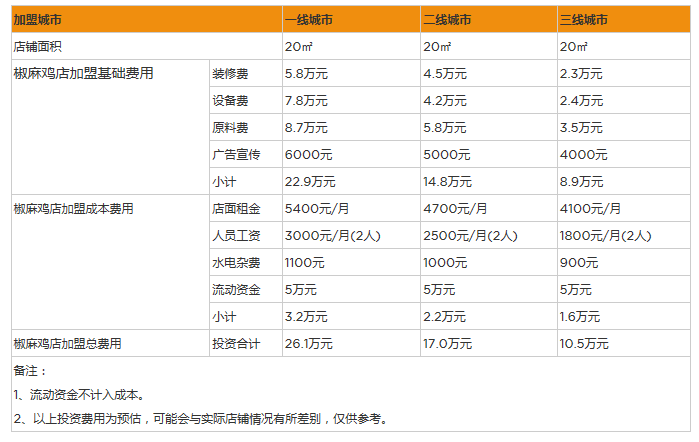Viewport: 699px width, 442px height.
Task: Select the 店面租金 row label
Action: (x=236, y=209)
